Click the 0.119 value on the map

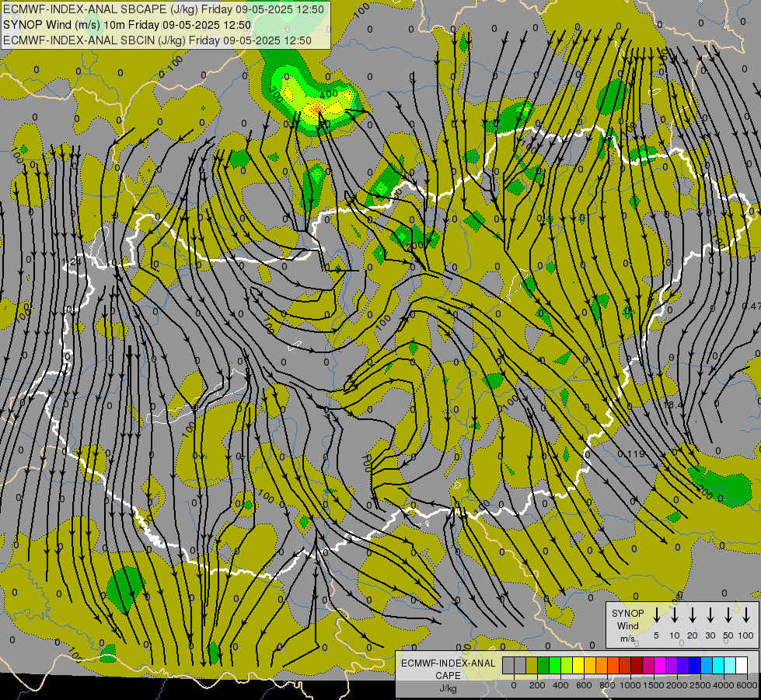(x=631, y=453)
